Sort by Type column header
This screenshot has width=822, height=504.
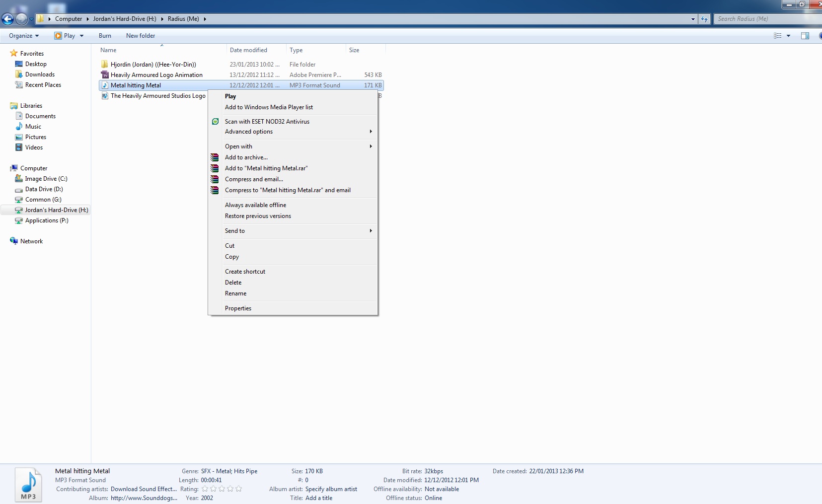click(x=296, y=50)
